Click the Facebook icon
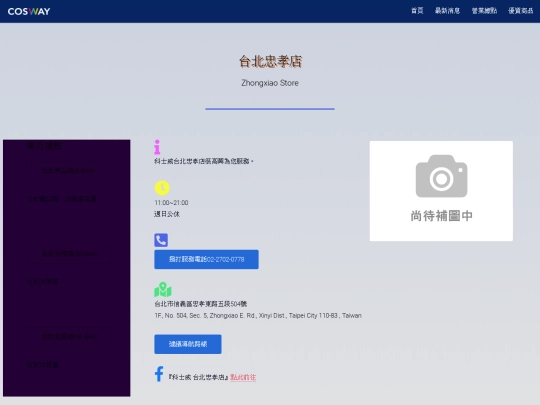Viewport: 540px width, 405px height. pyautogui.click(x=159, y=374)
